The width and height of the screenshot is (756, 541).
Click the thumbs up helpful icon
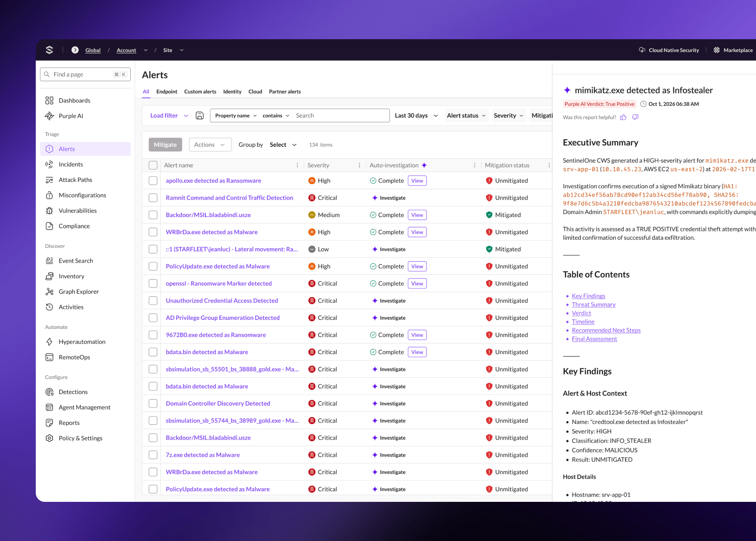[x=623, y=117]
